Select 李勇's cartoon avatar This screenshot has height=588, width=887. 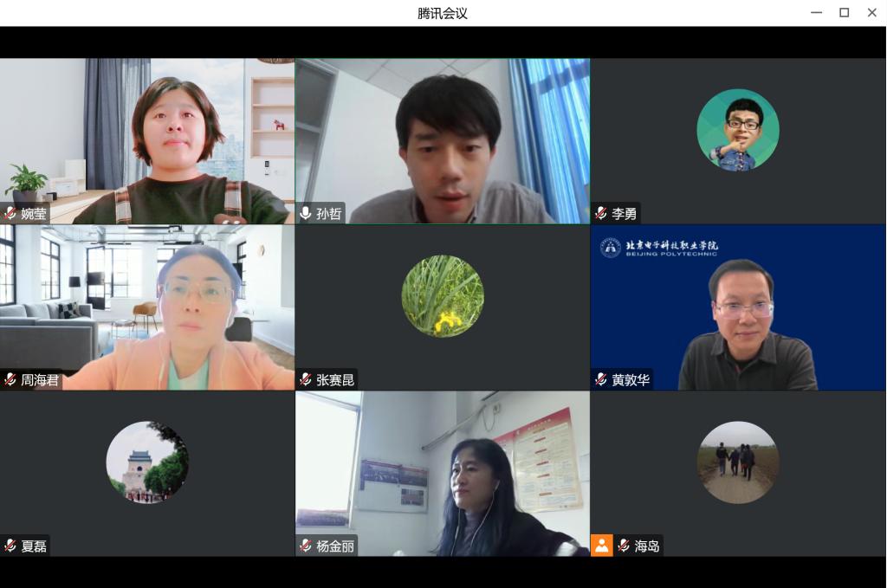(x=738, y=130)
